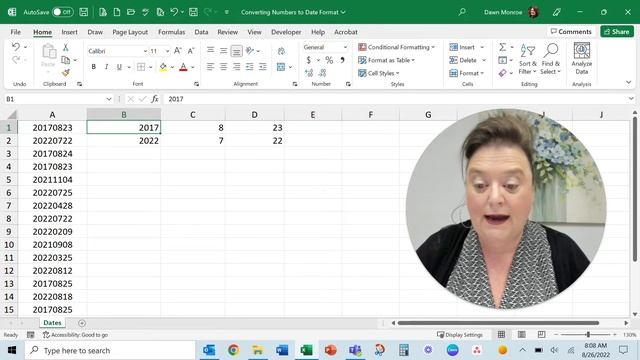
Task: Toggle Center alignment
Action: [224, 67]
